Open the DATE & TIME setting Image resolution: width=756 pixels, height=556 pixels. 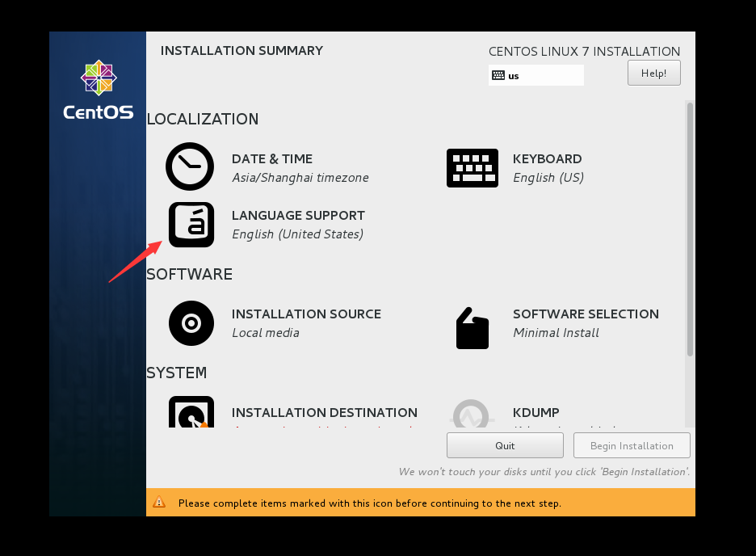pyautogui.click(x=272, y=158)
